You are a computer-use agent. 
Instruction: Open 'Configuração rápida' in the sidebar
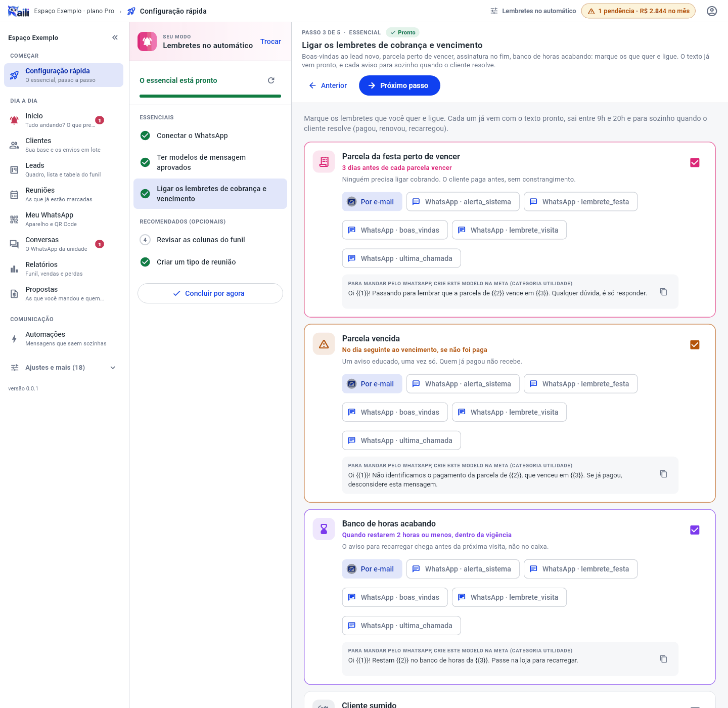pos(64,75)
